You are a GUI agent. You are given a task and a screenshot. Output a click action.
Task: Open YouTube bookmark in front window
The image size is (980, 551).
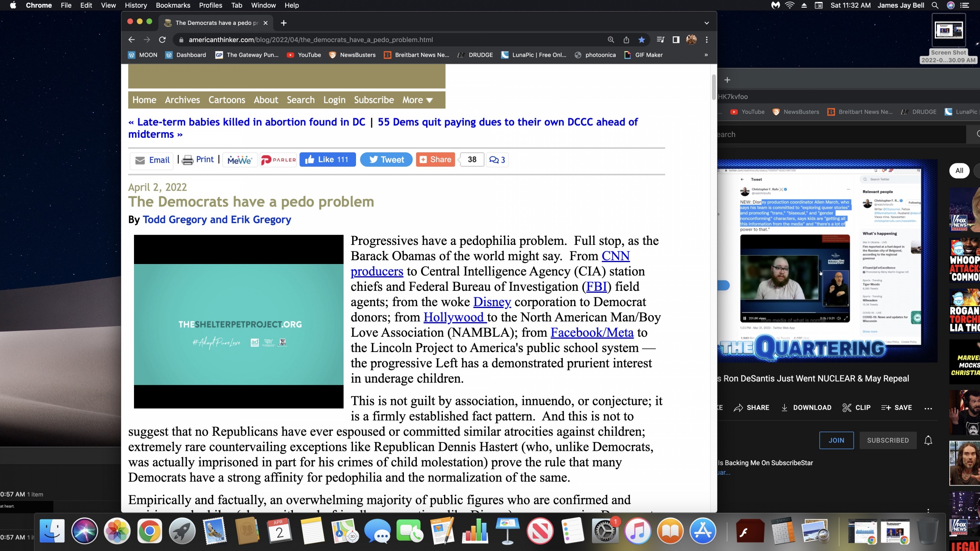click(304, 55)
